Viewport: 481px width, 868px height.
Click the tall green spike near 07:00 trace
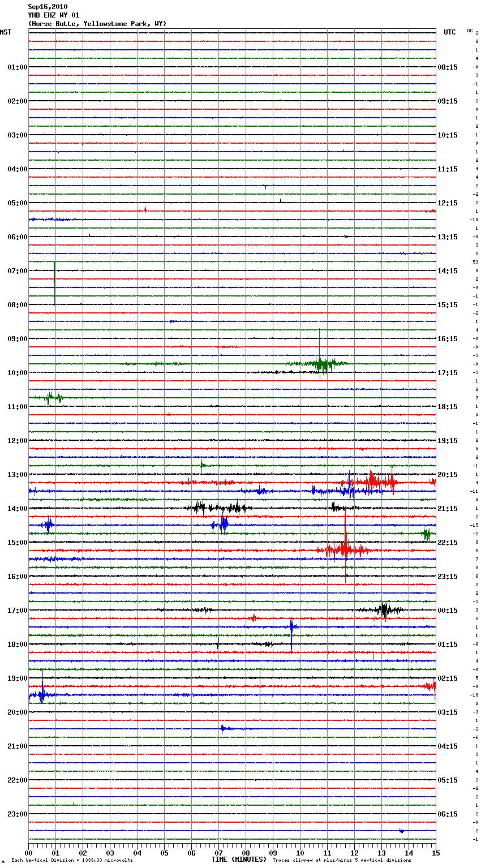point(54,283)
